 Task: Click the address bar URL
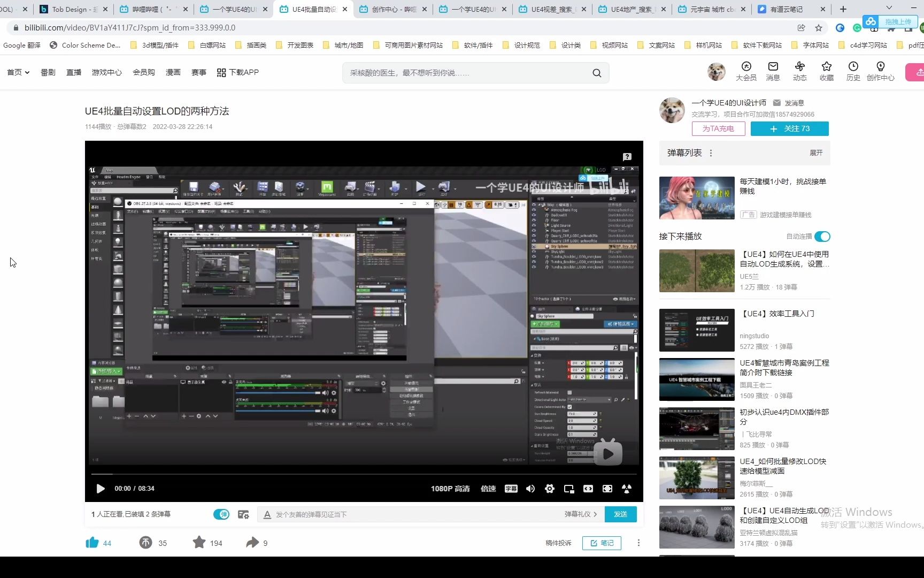tap(130, 28)
